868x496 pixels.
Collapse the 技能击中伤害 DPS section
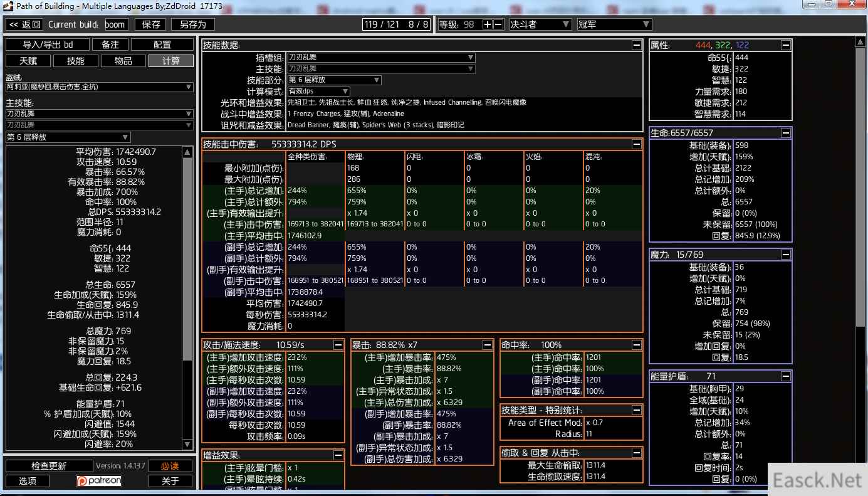[x=637, y=144]
